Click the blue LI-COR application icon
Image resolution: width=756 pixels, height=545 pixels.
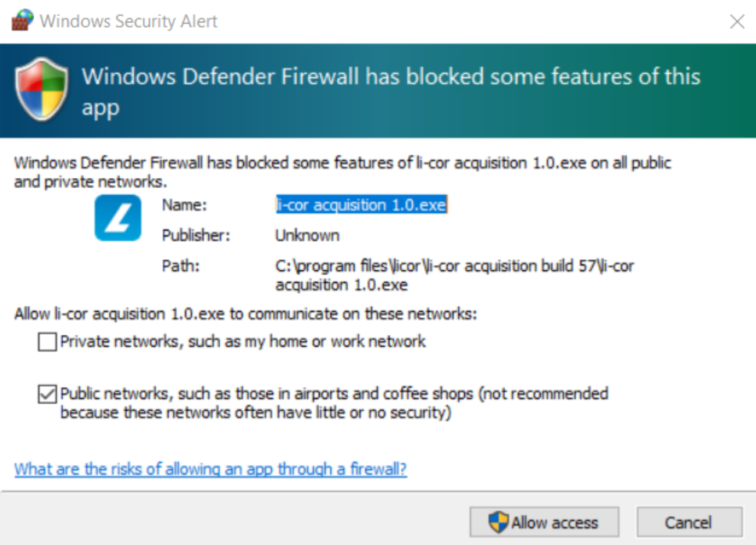tap(118, 218)
